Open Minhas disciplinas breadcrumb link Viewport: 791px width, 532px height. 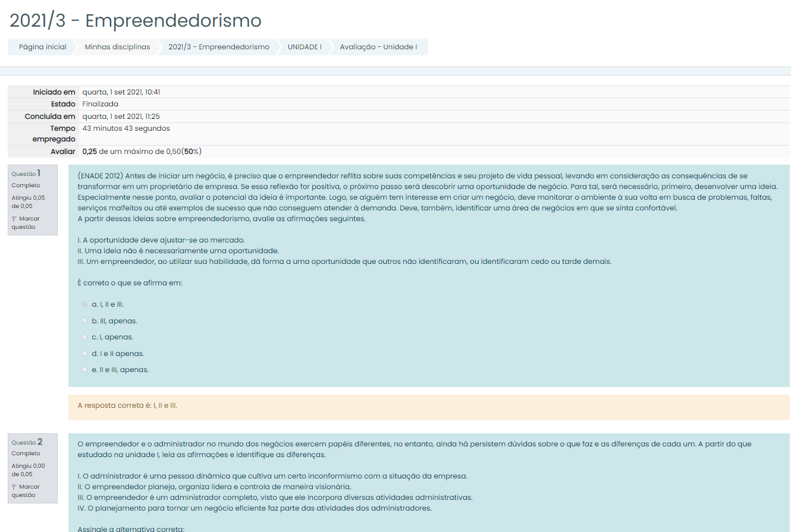[117, 47]
